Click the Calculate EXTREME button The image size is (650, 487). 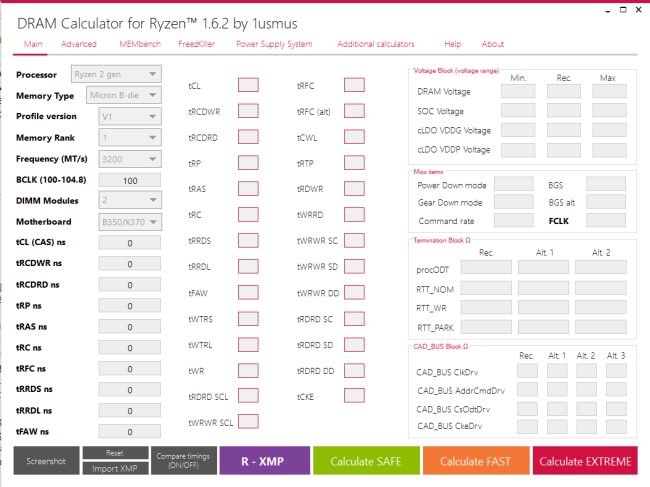(x=585, y=460)
